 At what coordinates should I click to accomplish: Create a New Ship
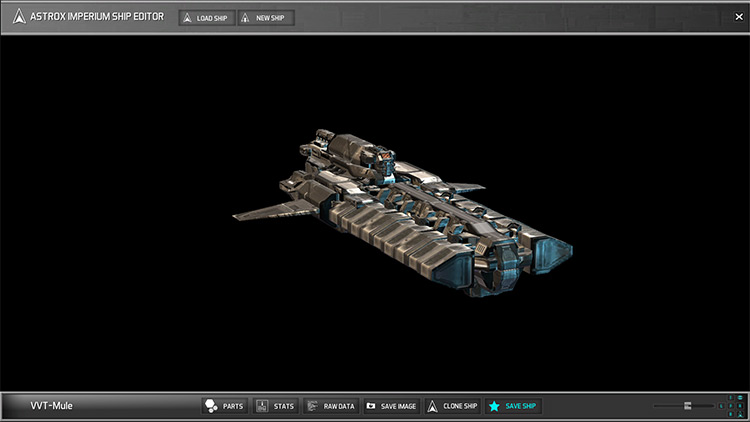point(266,18)
